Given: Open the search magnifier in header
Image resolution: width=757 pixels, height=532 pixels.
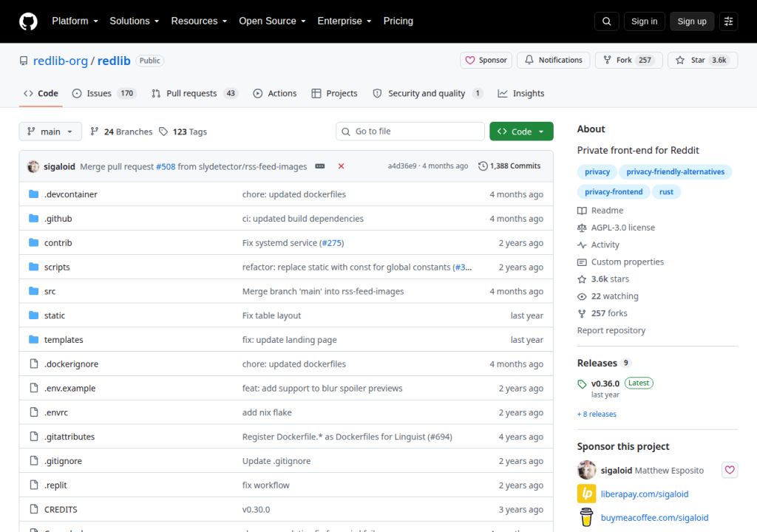Looking at the screenshot, I should [606, 21].
